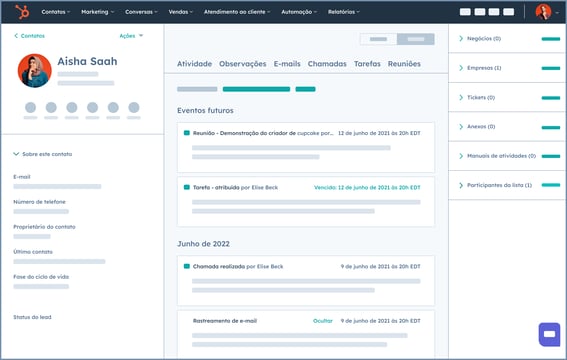Open the Conversas menu
Viewport: 567px width, 360px height.
(x=141, y=12)
